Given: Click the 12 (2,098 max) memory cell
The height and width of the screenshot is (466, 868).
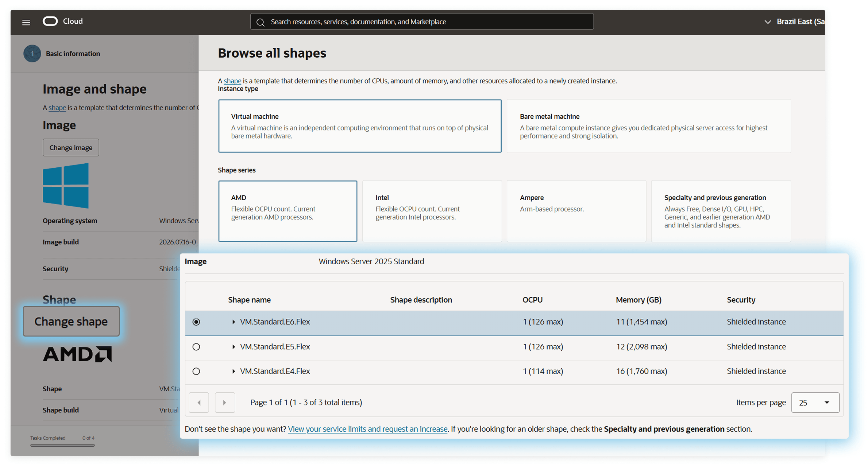Looking at the screenshot, I should pos(642,347).
